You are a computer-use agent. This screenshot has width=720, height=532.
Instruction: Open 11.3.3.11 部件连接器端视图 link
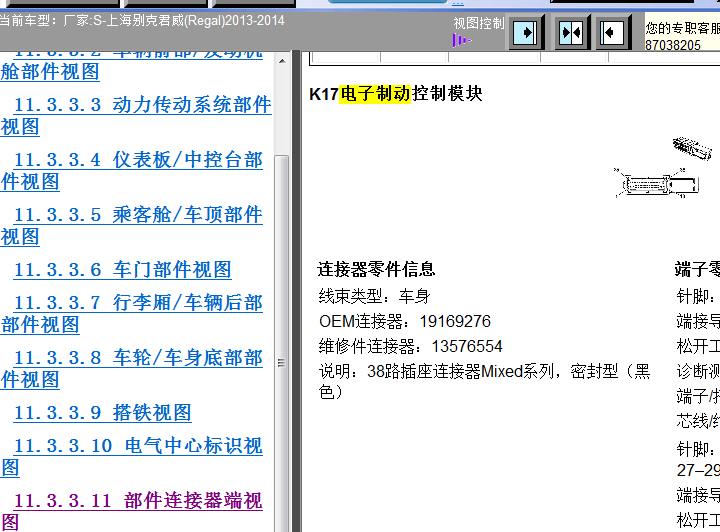click(132, 511)
